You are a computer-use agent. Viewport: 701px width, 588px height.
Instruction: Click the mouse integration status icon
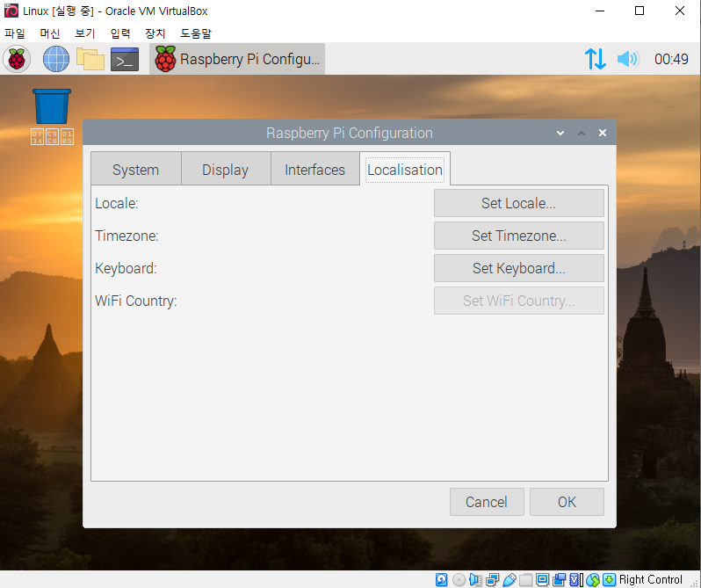pyautogui.click(x=593, y=579)
